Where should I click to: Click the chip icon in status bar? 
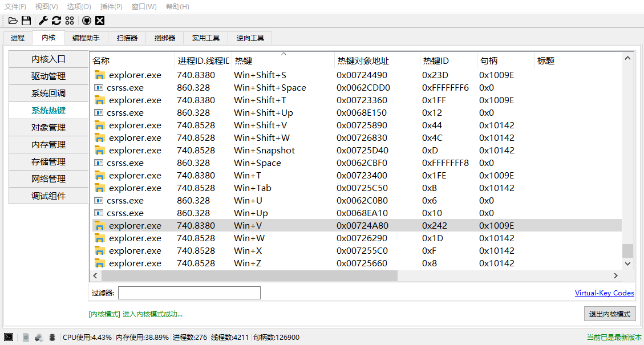pyautogui.click(x=52, y=337)
